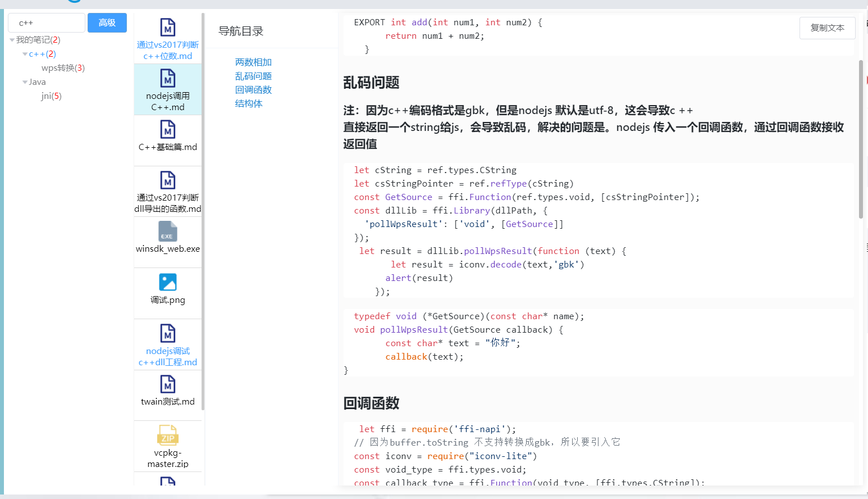The image size is (868, 499).
Task: Click the vcpkg-master.zip file name
Action: 168,458
